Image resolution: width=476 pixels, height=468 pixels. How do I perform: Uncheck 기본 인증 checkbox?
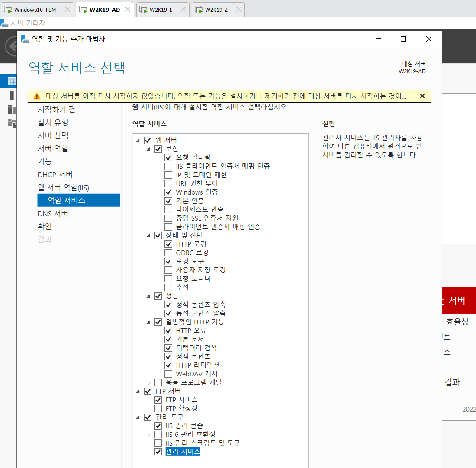[x=168, y=201]
